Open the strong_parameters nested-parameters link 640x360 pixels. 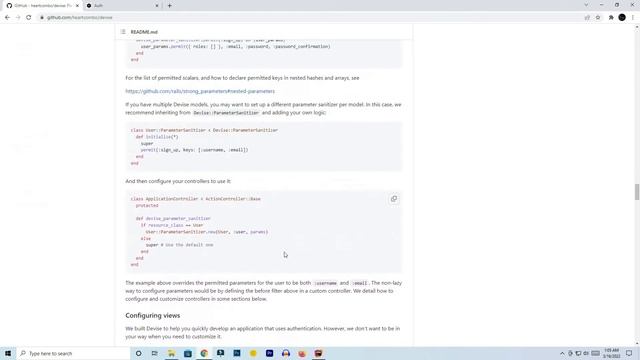click(x=200, y=91)
